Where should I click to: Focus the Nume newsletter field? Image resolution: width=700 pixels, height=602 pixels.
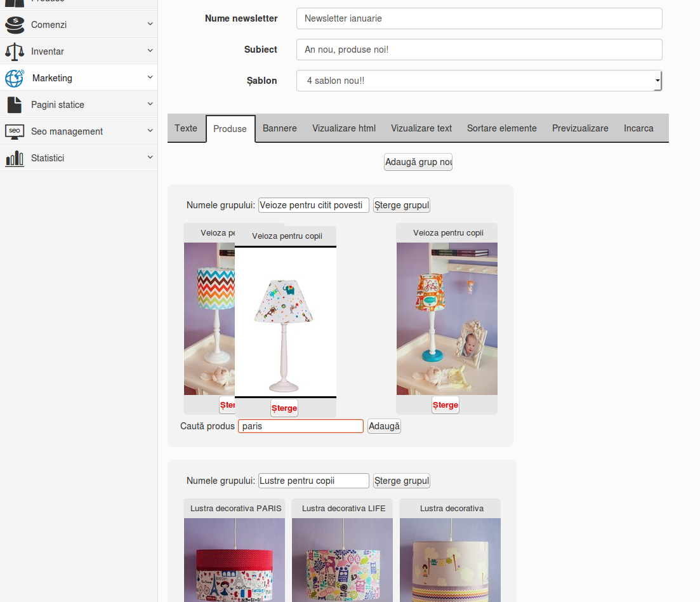click(x=479, y=18)
